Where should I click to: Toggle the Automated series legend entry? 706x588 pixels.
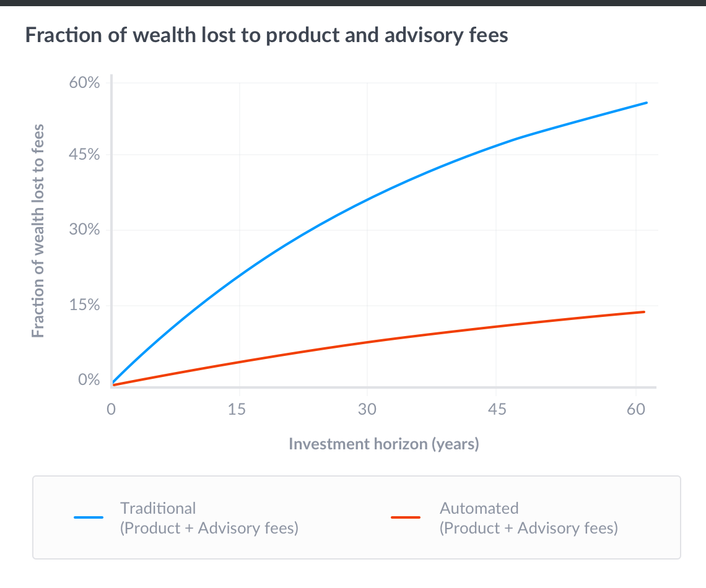505,518
